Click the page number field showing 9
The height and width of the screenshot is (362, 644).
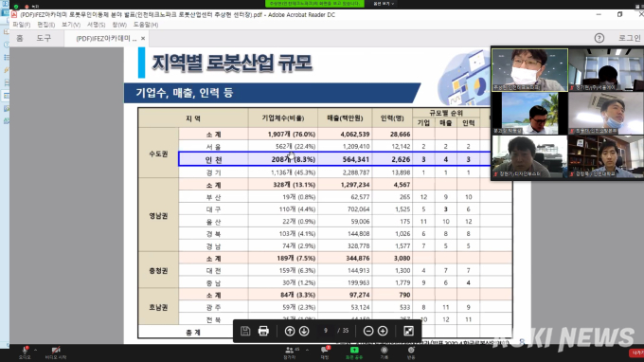(x=326, y=331)
